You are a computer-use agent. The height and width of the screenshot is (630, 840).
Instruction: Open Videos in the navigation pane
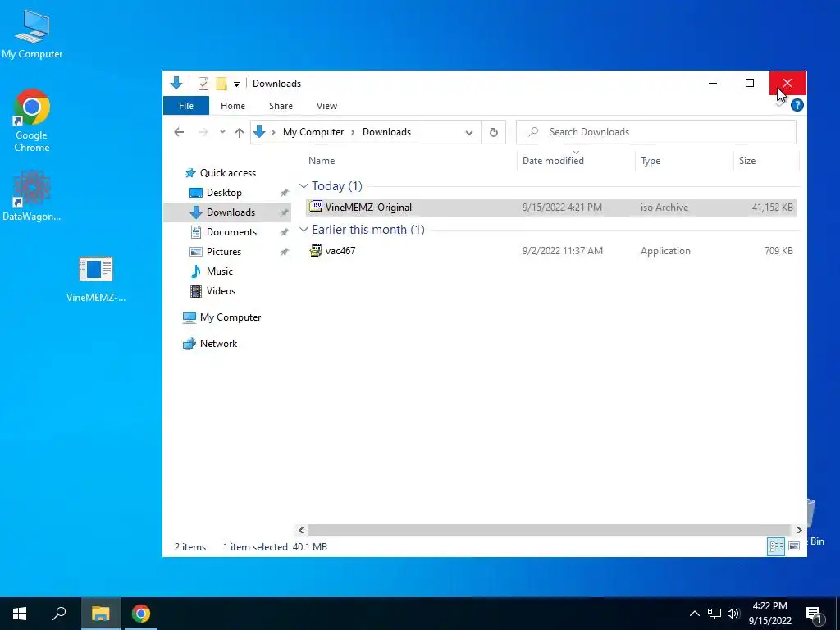click(x=212, y=291)
